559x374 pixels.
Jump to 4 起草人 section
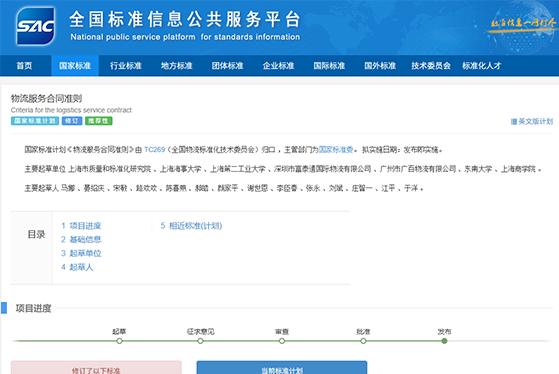coord(77,267)
